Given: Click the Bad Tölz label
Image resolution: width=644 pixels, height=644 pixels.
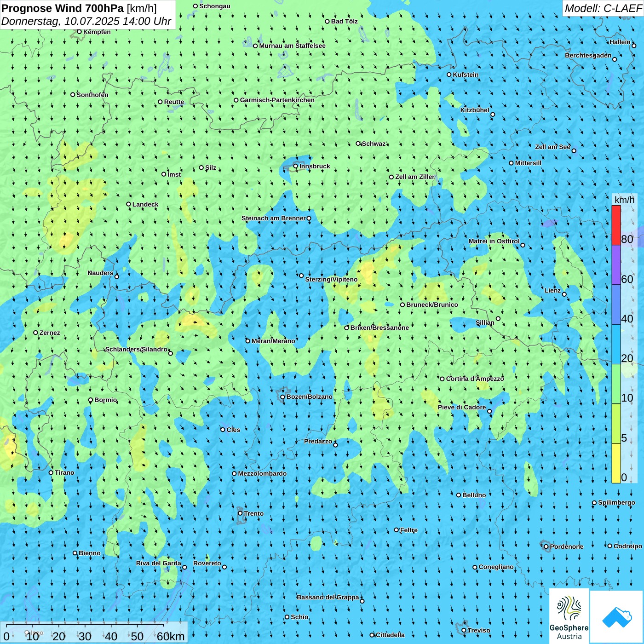Looking at the screenshot, I should pos(345,21).
